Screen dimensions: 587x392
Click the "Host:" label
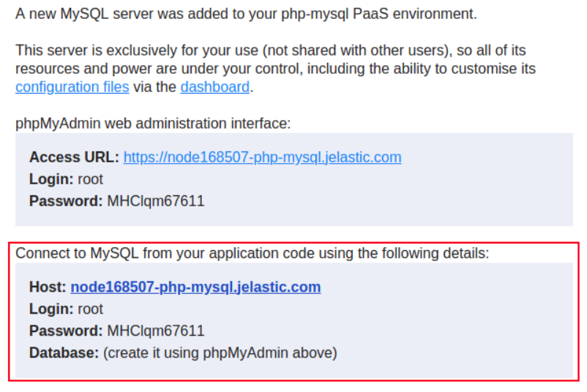(48, 287)
